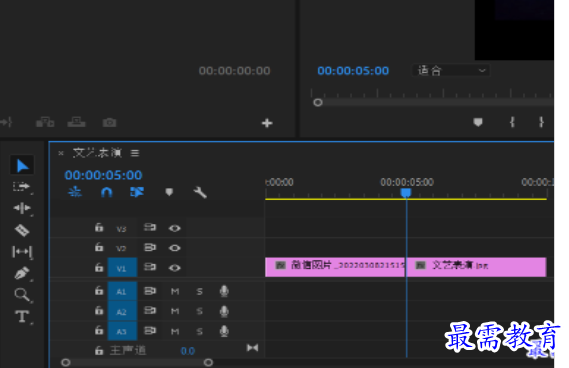The image size is (569, 368).
Task: Click master track output assignment icon
Action: pyautogui.click(x=252, y=348)
